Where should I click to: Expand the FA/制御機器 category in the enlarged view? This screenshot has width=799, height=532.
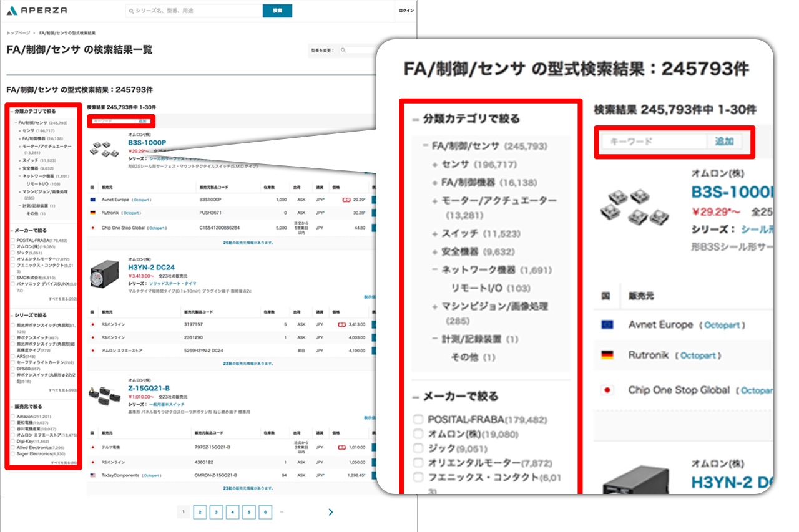(435, 183)
